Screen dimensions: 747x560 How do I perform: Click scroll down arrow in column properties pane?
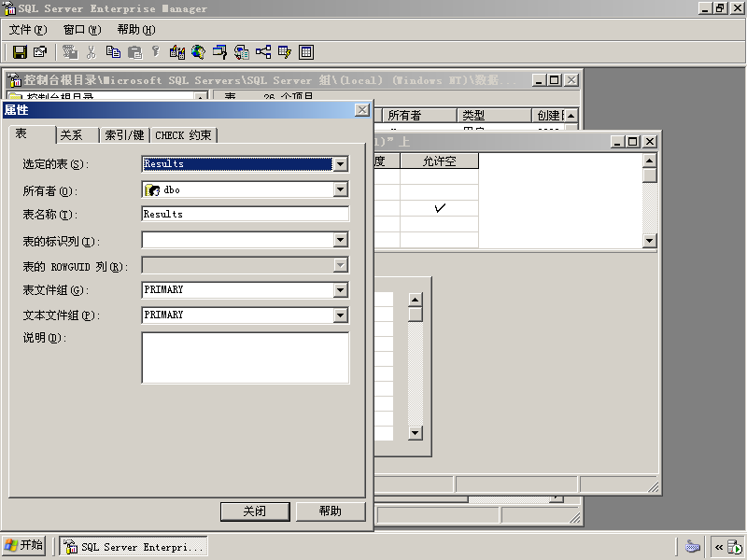[416, 433]
